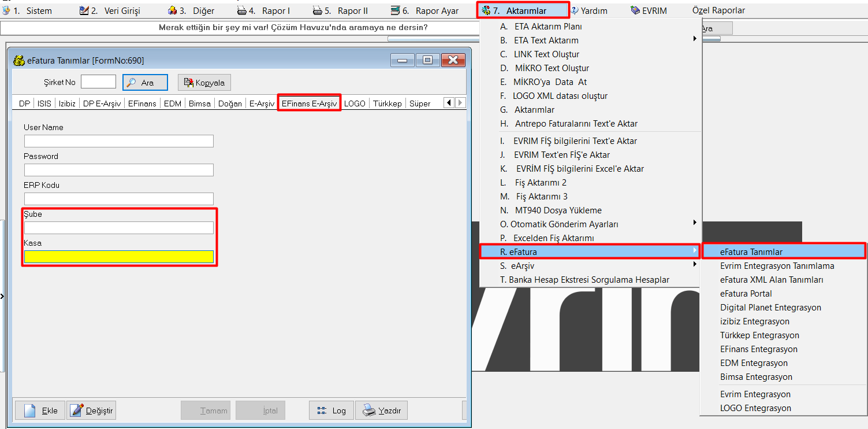The height and width of the screenshot is (429, 868).
Task: Switch to the EFinans E-Arşiv tab
Action: pyautogui.click(x=309, y=103)
